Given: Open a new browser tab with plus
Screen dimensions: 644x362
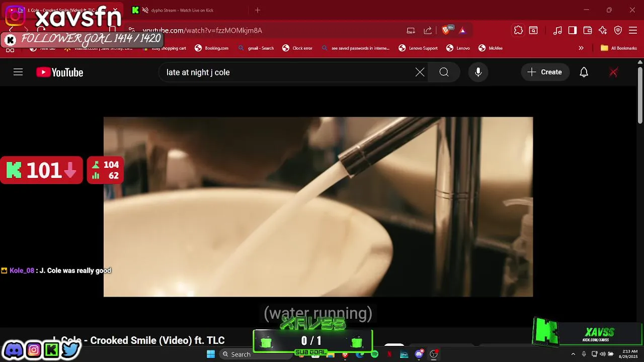Looking at the screenshot, I should pos(258,10).
